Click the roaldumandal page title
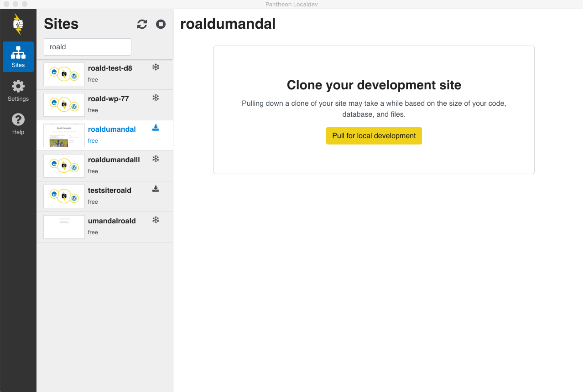 (228, 24)
